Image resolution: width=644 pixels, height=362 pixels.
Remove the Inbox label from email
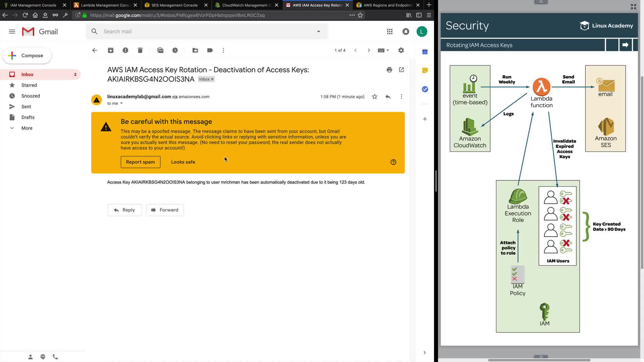(x=212, y=79)
